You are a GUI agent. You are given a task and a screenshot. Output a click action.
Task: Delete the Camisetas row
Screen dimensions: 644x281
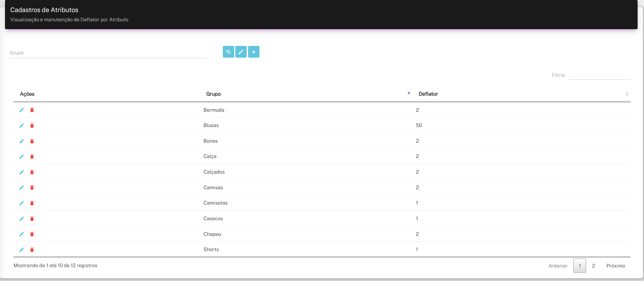tap(32, 203)
